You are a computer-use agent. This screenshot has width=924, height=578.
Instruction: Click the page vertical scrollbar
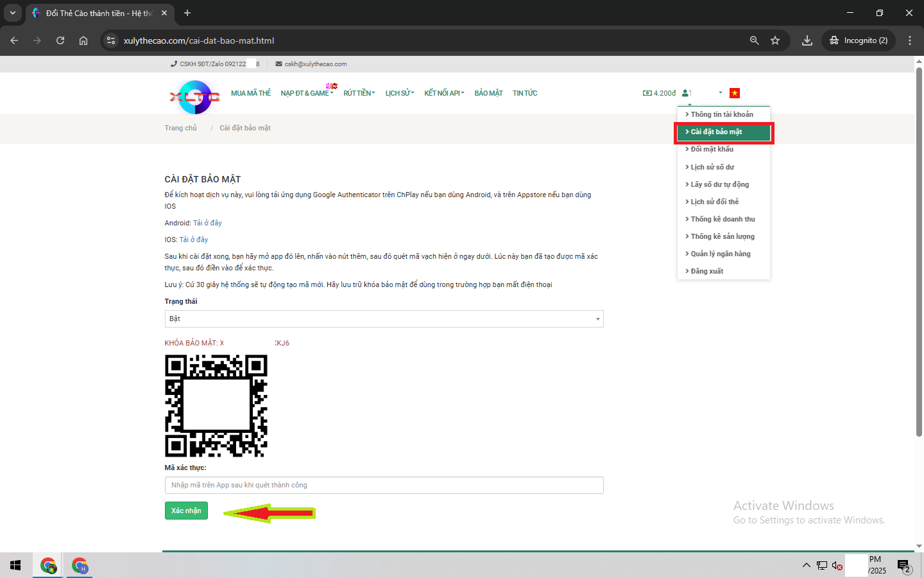point(919,250)
